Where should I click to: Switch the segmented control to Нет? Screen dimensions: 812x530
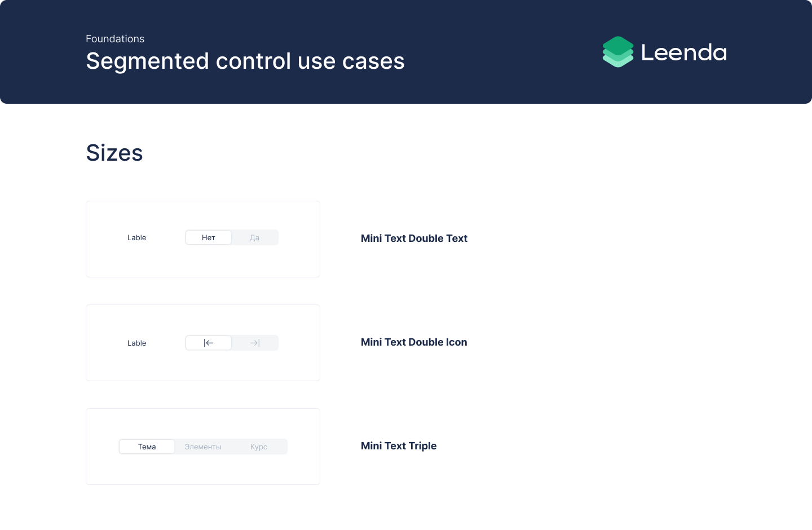[209, 237]
